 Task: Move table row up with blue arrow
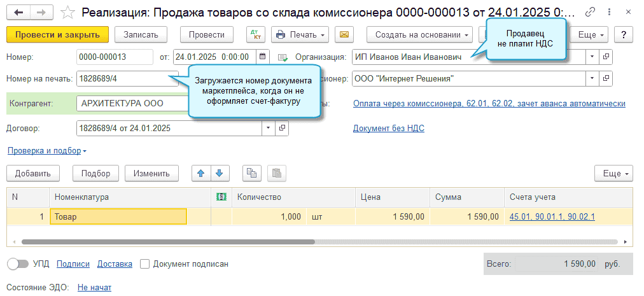tap(201, 173)
